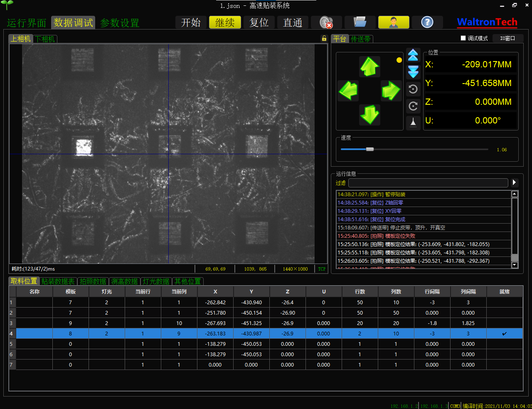Click the muted speaker alarm icon
Image resolution: width=532 pixels, height=409 pixels.
pos(326,22)
